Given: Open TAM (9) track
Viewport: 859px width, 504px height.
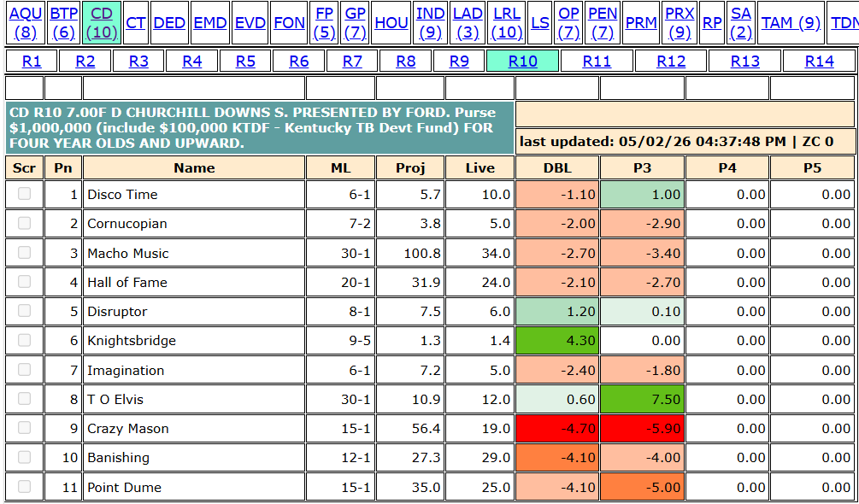Looking at the screenshot, I should click(x=791, y=22).
